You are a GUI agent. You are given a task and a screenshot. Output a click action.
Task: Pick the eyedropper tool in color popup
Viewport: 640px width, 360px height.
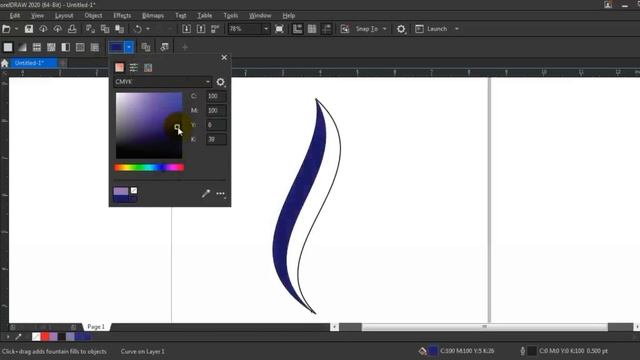coord(206,193)
